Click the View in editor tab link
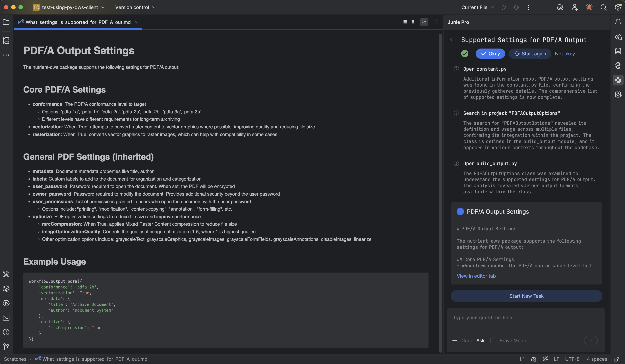This screenshot has height=364, width=625. tap(476, 276)
